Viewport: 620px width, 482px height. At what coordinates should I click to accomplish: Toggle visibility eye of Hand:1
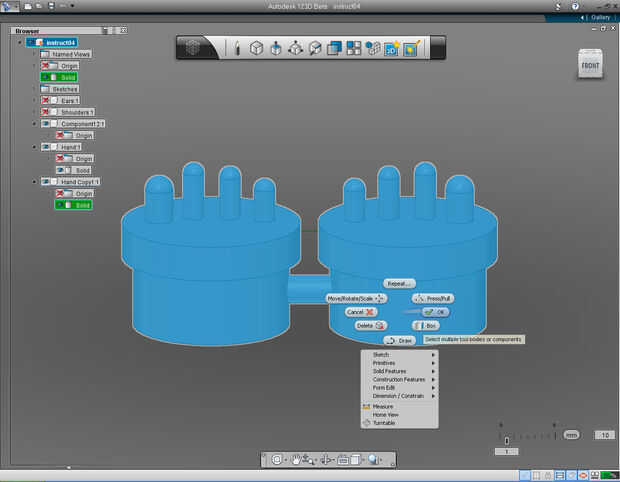click(x=45, y=147)
